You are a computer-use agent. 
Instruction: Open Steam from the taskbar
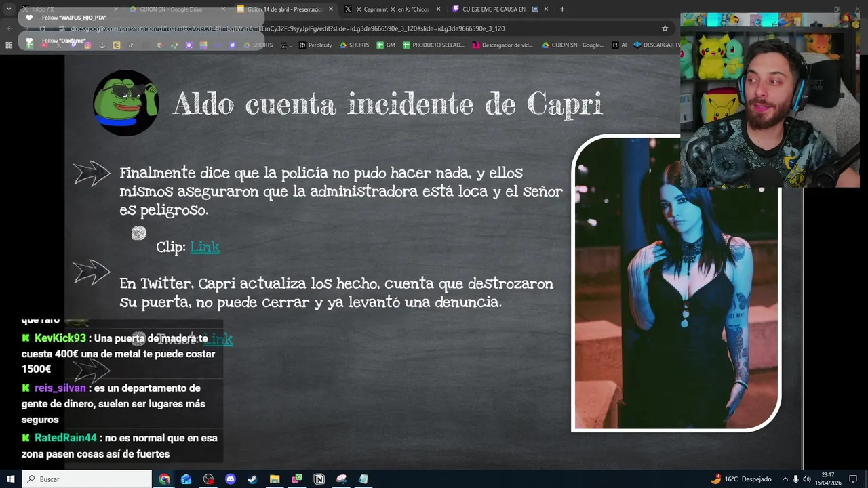tap(252, 479)
